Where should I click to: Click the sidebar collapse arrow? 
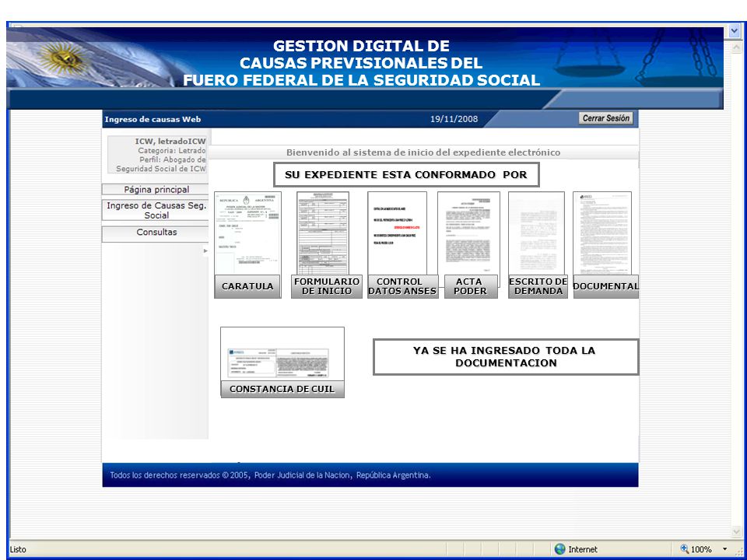click(205, 250)
